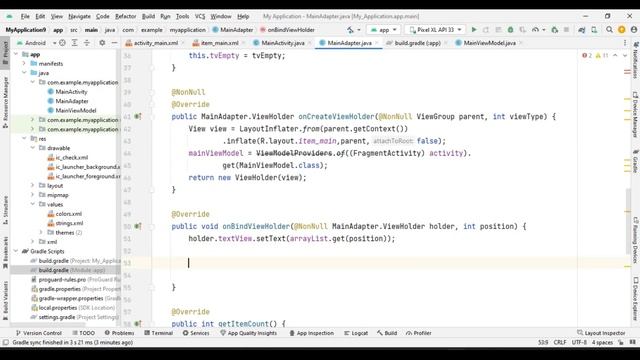The height and width of the screenshot is (360, 640).
Task: Collapse the drawable folder
Action: click(33, 148)
